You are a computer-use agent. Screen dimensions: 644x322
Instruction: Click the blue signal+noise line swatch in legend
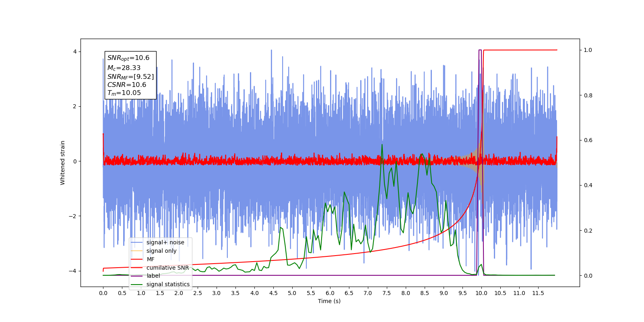click(x=137, y=243)
